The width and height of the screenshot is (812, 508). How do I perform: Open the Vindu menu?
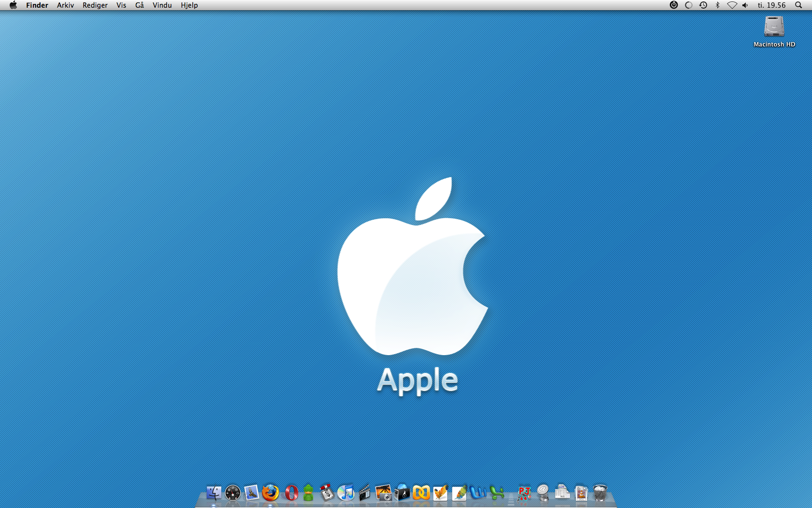pos(162,5)
